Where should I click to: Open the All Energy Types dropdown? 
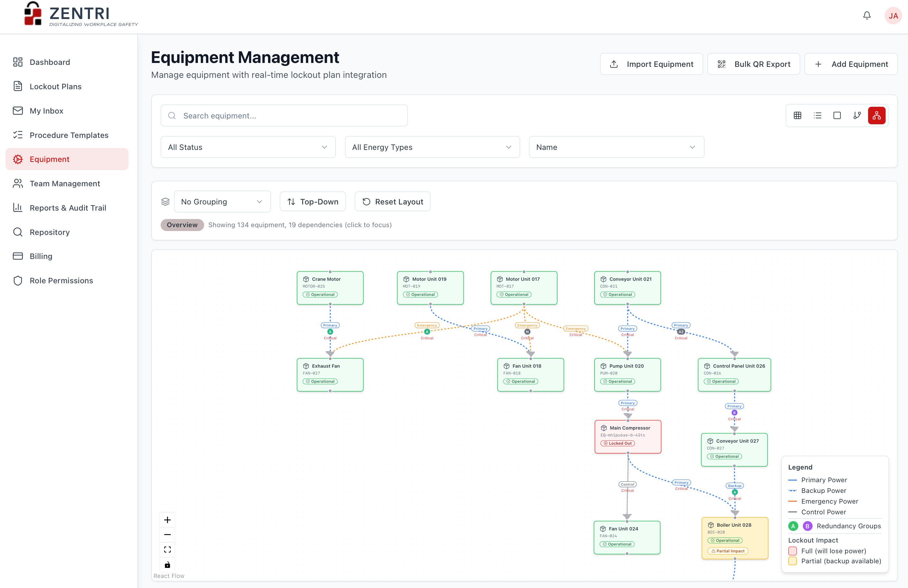(432, 147)
